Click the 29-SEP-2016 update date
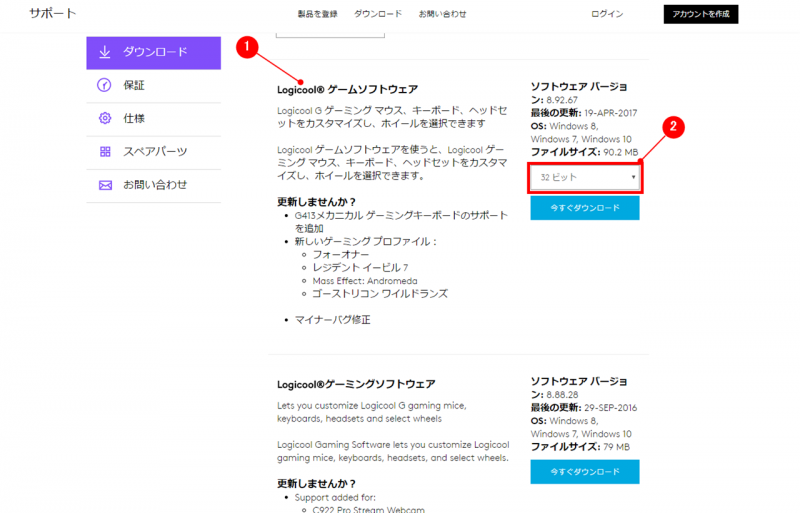This screenshot has width=800, height=513. click(x=611, y=407)
